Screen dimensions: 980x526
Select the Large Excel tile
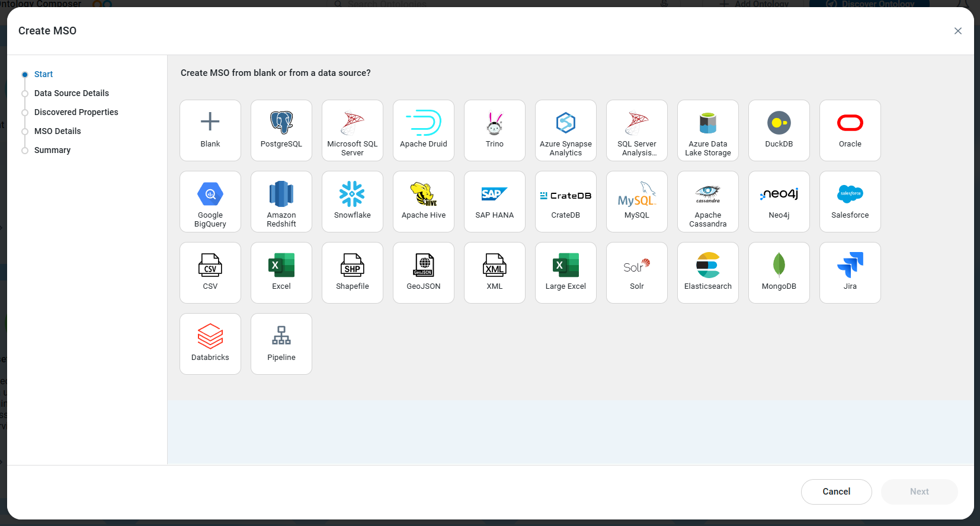point(566,273)
